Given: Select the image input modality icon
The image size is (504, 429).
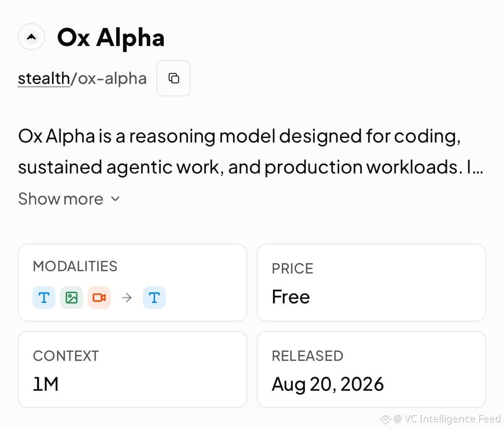Looking at the screenshot, I should coord(72,297).
